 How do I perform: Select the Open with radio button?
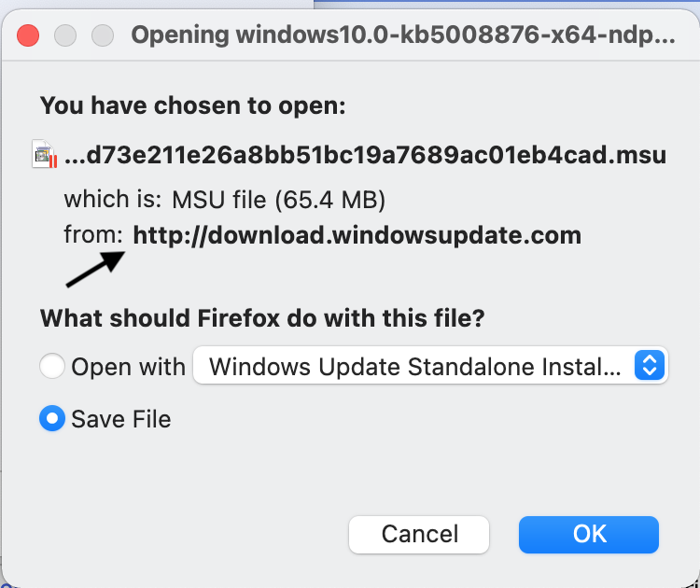(52, 367)
